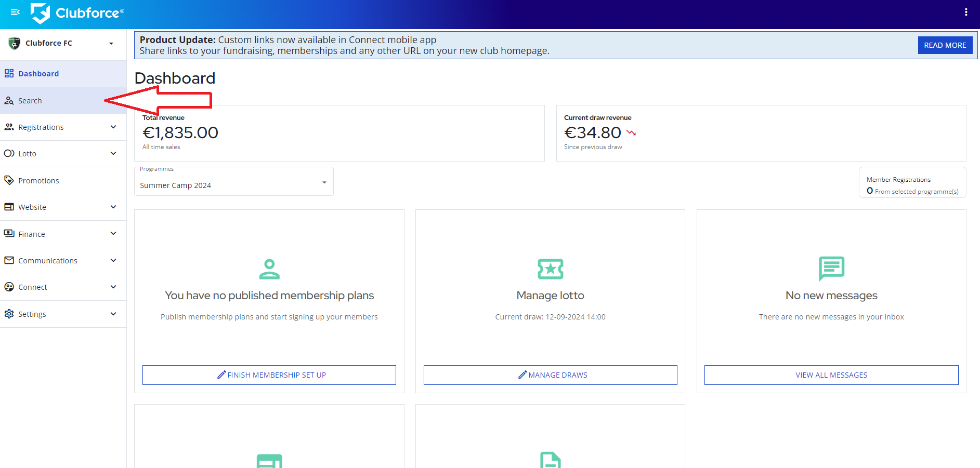Click the Clubforce FC club crest icon
The image size is (980, 468).
(x=15, y=43)
